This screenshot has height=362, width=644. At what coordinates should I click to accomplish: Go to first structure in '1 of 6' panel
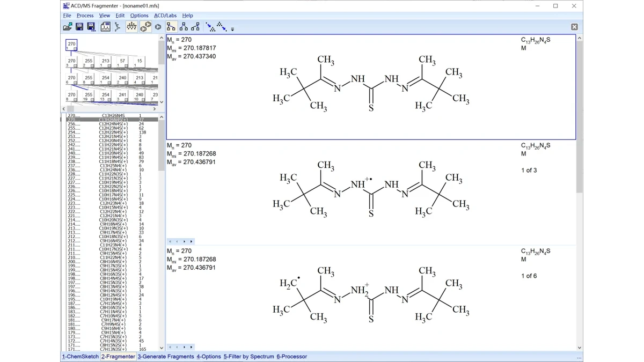(170, 347)
